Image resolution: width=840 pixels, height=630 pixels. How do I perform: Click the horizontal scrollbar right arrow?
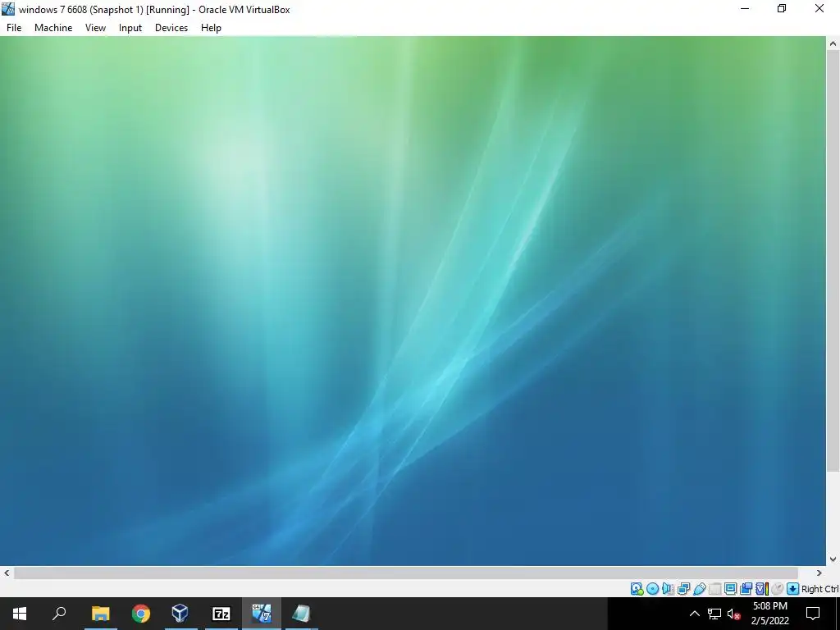(x=819, y=573)
